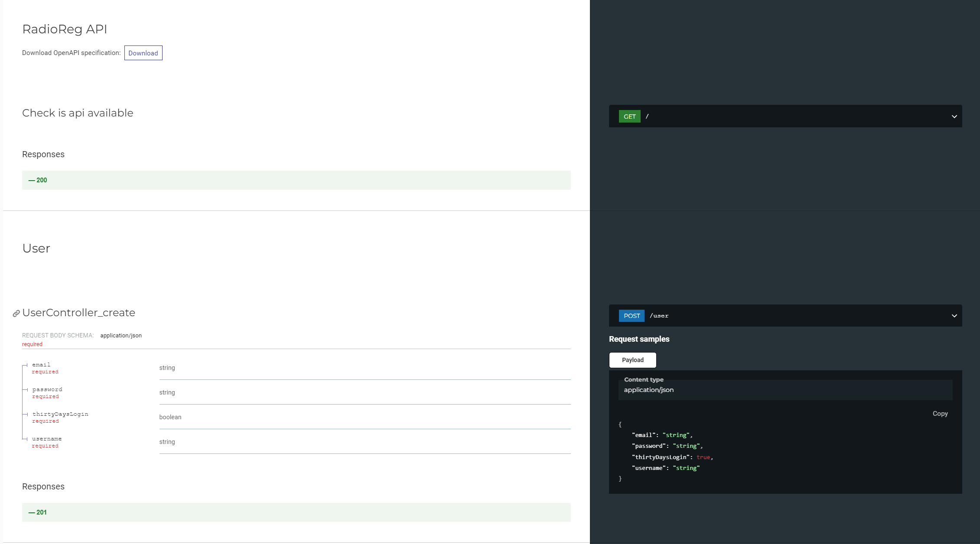Screen dimensions: 980x544
Task: Click the GET method badge
Action: tap(629, 116)
